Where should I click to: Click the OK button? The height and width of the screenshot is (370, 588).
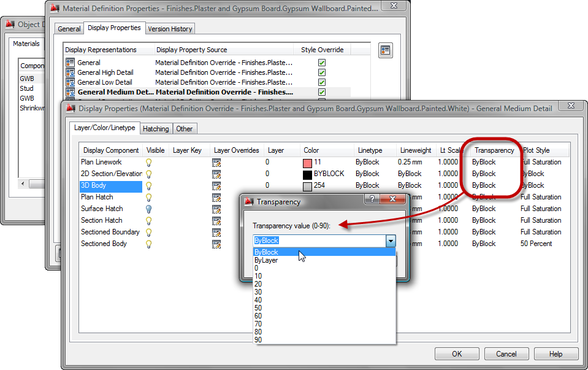click(x=457, y=353)
